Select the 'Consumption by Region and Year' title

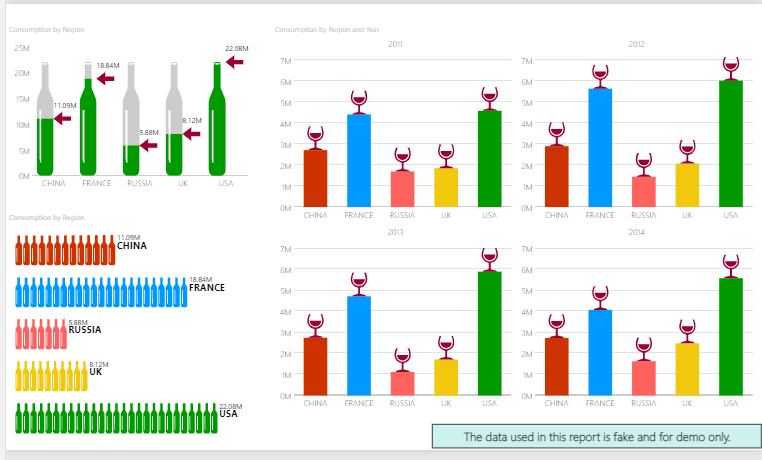point(327,30)
